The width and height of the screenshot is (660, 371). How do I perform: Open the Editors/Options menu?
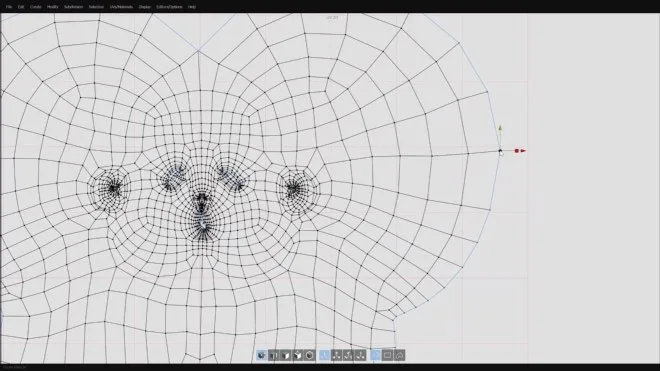(169, 7)
